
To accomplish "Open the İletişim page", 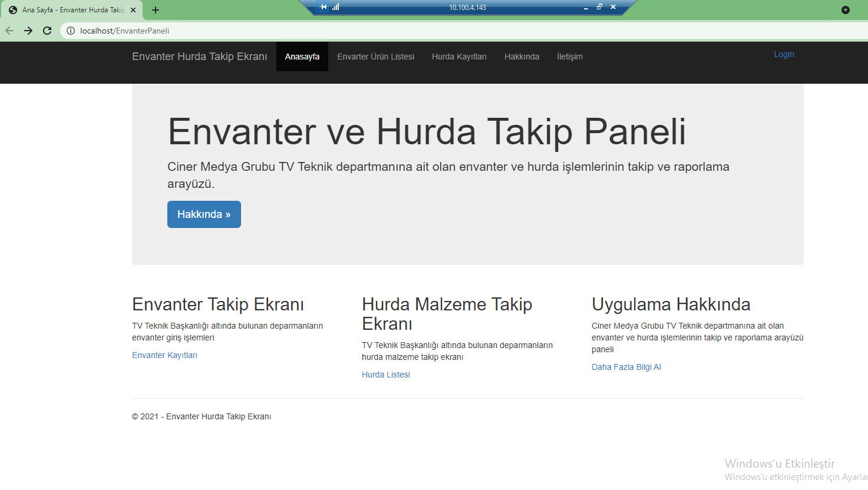I will click(x=569, y=57).
